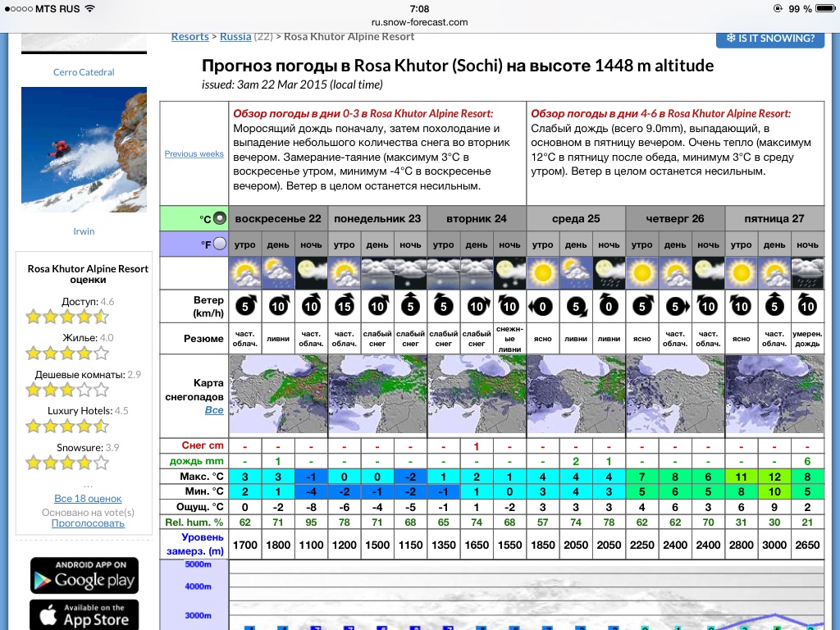Click Wednesday morning wind 0 icon
The image size is (840, 630).
[542, 307]
